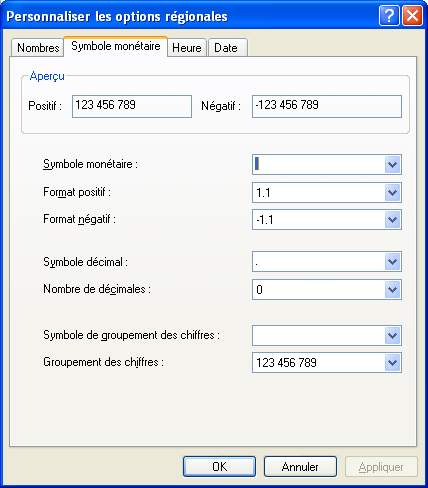
Task: Click the Symbole de groupement text field
Action: coord(319,335)
